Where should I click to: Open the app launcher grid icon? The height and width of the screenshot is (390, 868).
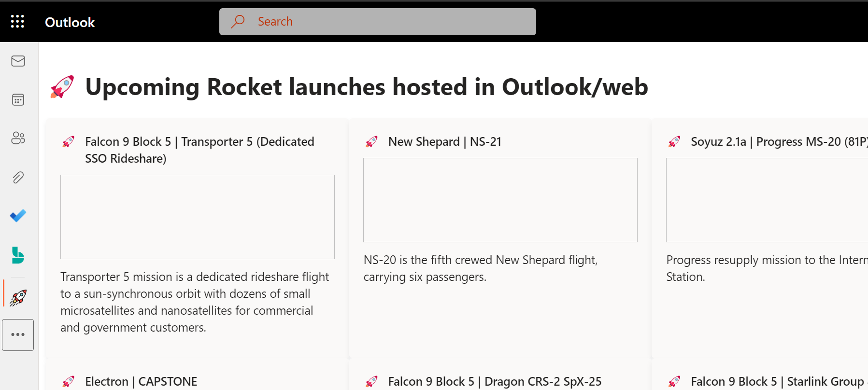point(17,21)
